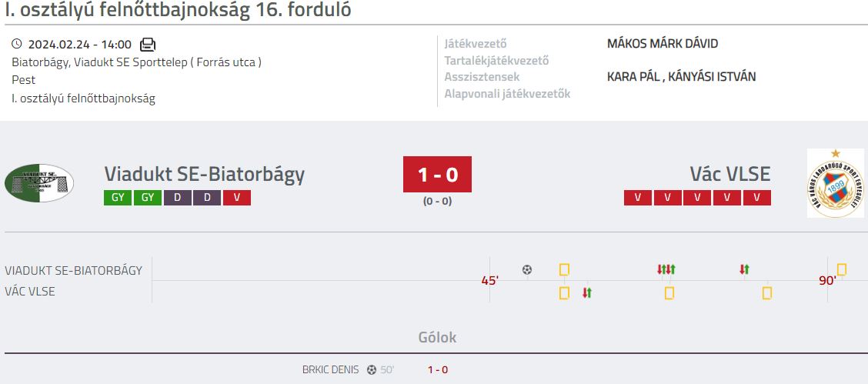The image size is (868, 384).
Task: Click Viadukt's first green GY form badge
Action: pyautogui.click(x=118, y=198)
